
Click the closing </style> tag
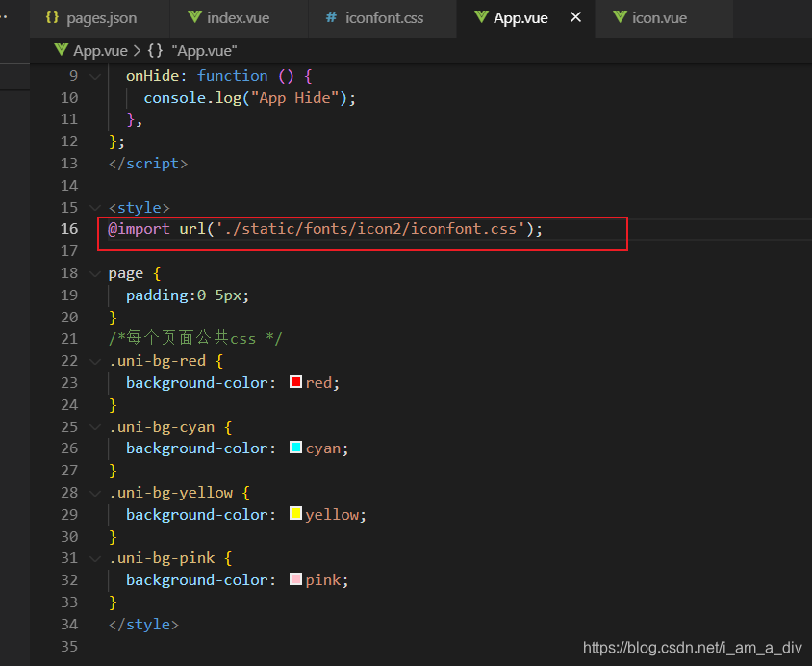143,625
